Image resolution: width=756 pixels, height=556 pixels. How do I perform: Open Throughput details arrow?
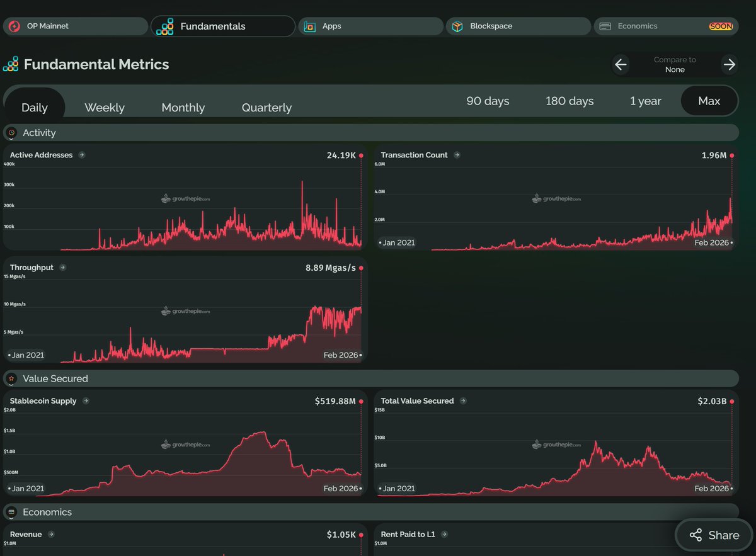point(62,268)
